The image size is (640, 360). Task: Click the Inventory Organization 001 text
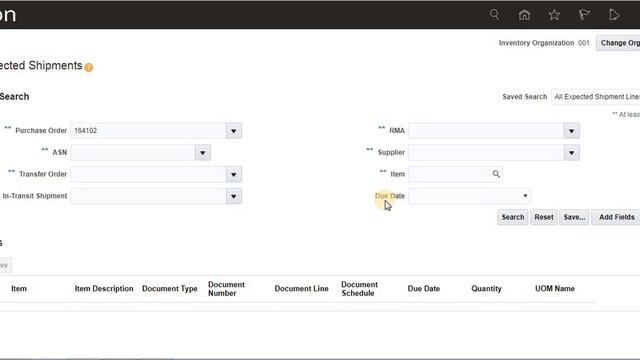click(x=544, y=43)
